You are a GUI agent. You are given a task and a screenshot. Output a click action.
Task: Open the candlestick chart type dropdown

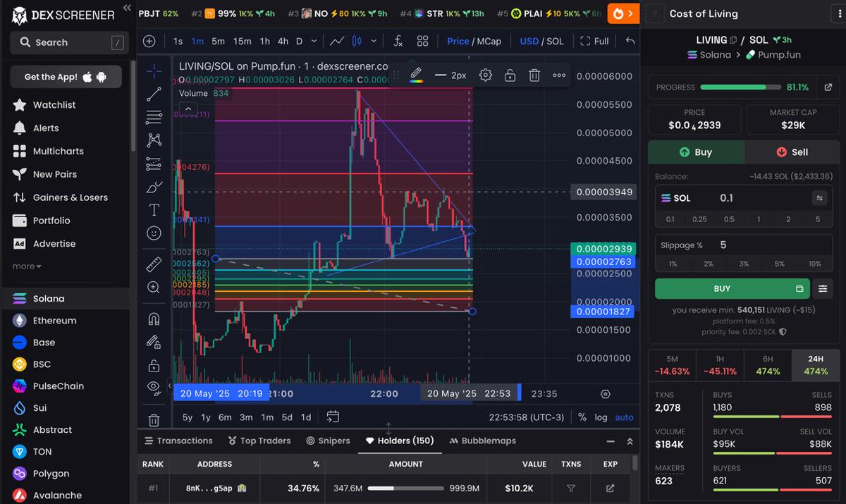click(373, 41)
